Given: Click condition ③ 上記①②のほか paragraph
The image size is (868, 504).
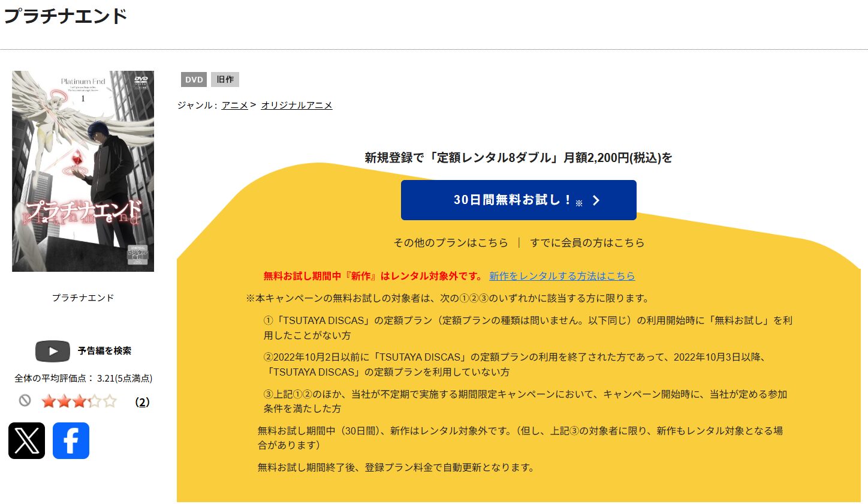Looking at the screenshot, I should click(525, 401).
